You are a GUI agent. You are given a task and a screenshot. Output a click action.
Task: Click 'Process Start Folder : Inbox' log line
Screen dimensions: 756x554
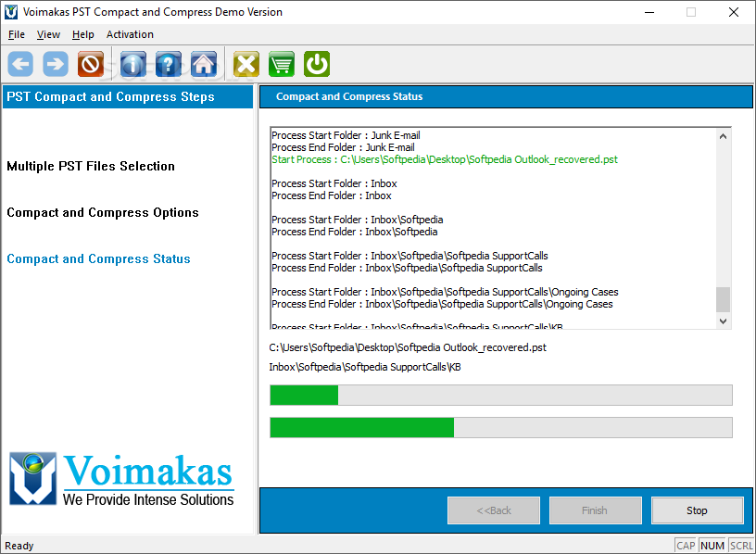click(x=334, y=183)
